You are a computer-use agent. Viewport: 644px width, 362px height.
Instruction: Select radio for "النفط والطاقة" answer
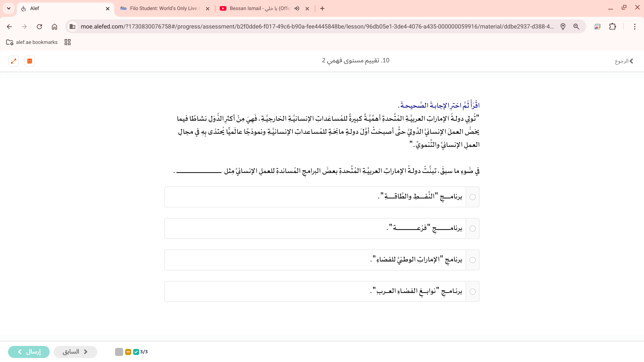tap(473, 197)
